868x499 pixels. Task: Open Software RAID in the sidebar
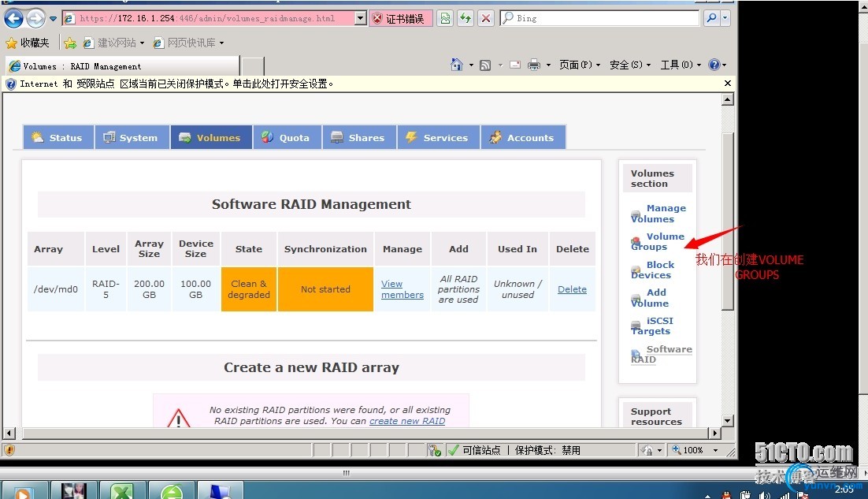click(662, 354)
